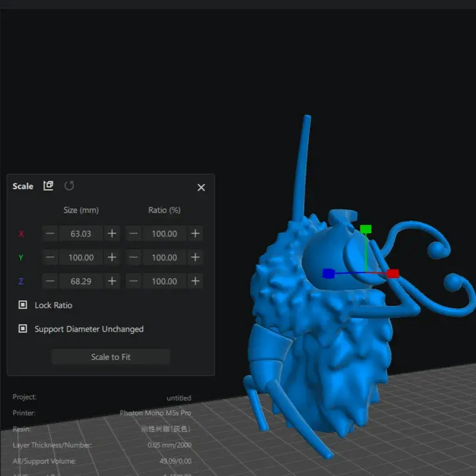
Task: Click the Z ratio field showing 100.00
Action: tap(164, 281)
